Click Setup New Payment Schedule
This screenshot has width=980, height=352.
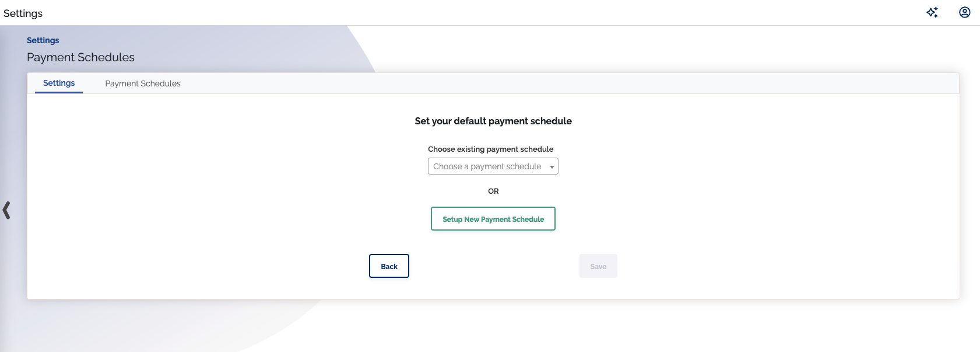point(493,219)
